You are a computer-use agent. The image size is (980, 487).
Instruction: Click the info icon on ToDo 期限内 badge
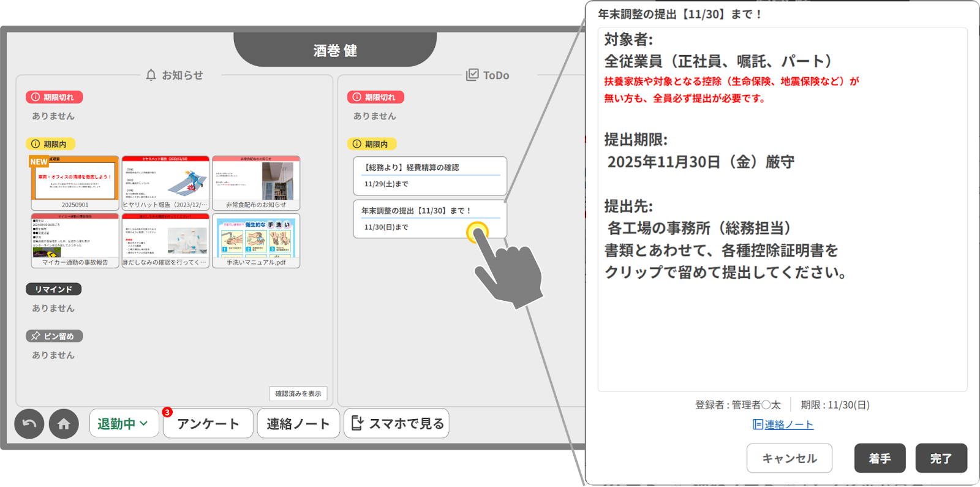pyautogui.click(x=357, y=145)
